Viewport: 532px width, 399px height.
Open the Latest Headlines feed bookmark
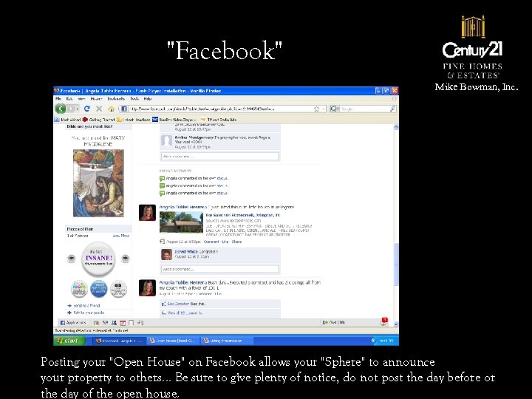[x=134, y=120]
